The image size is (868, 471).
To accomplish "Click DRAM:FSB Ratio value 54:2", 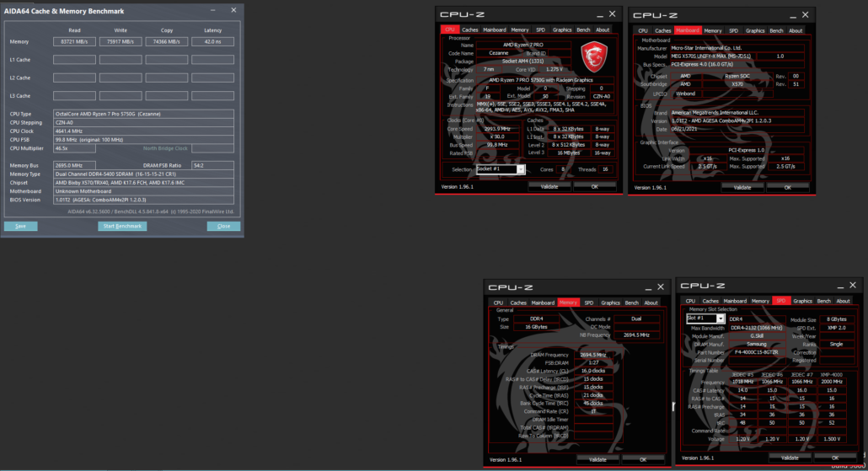I will tap(212, 165).
